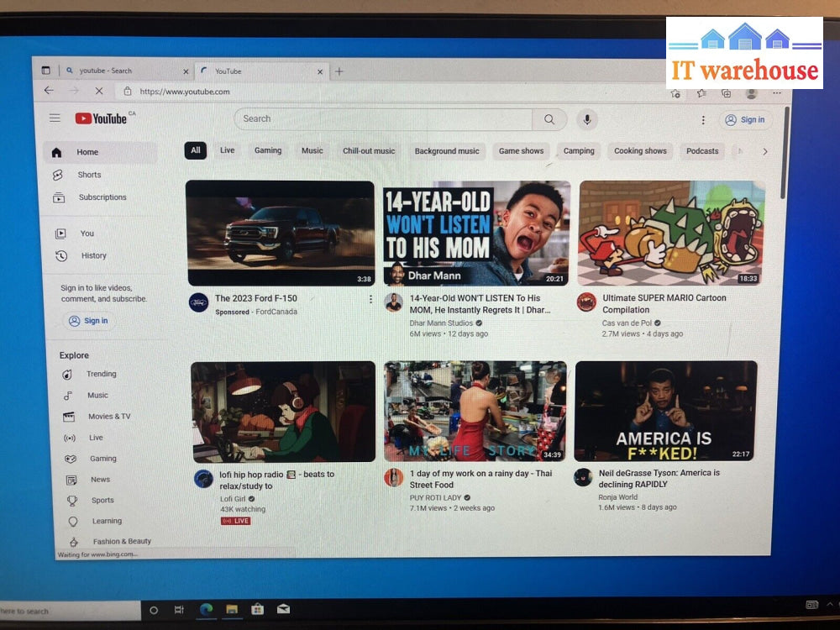Click the search magnifying glass button
This screenshot has width=840, height=630.
click(549, 119)
